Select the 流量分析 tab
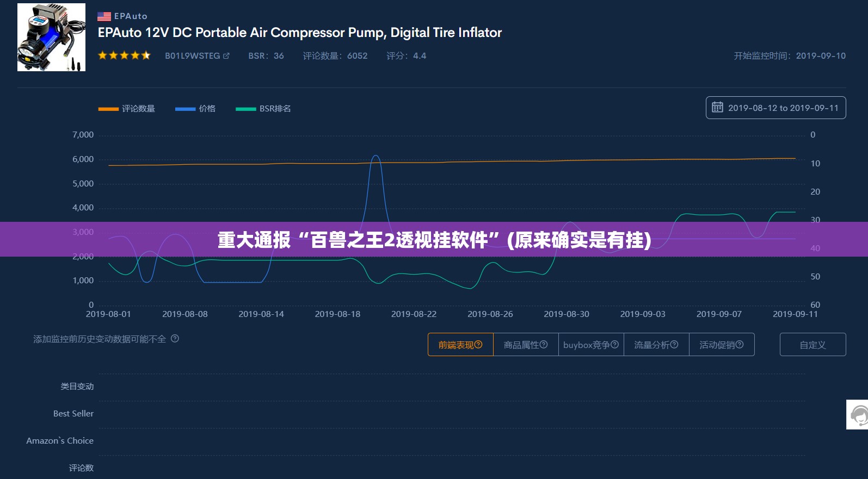The height and width of the screenshot is (479, 868). click(x=656, y=345)
